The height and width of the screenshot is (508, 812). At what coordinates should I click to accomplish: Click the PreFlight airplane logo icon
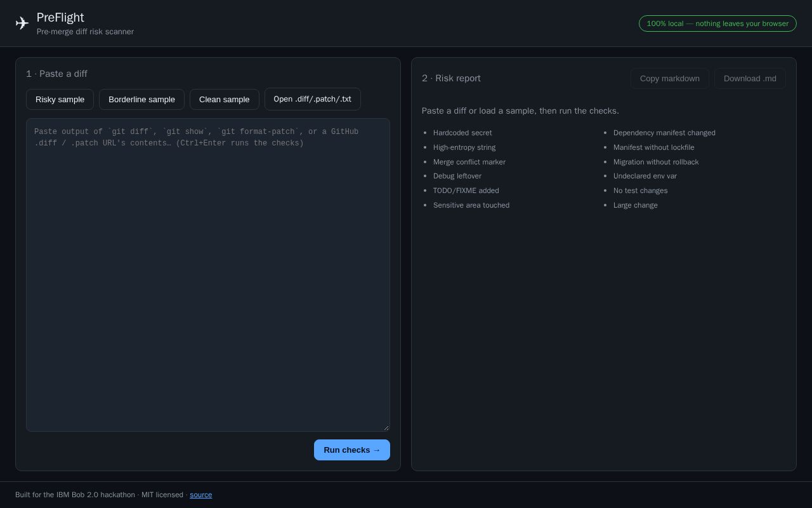coord(22,23)
